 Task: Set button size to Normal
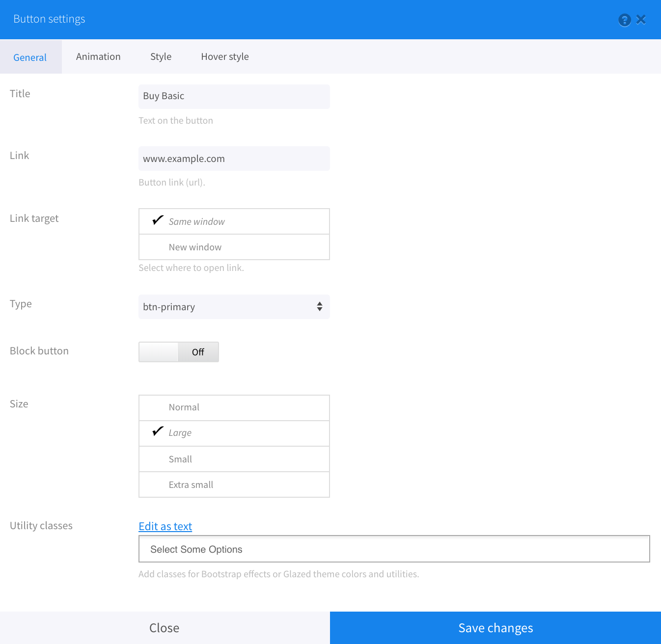tap(234, 407)
